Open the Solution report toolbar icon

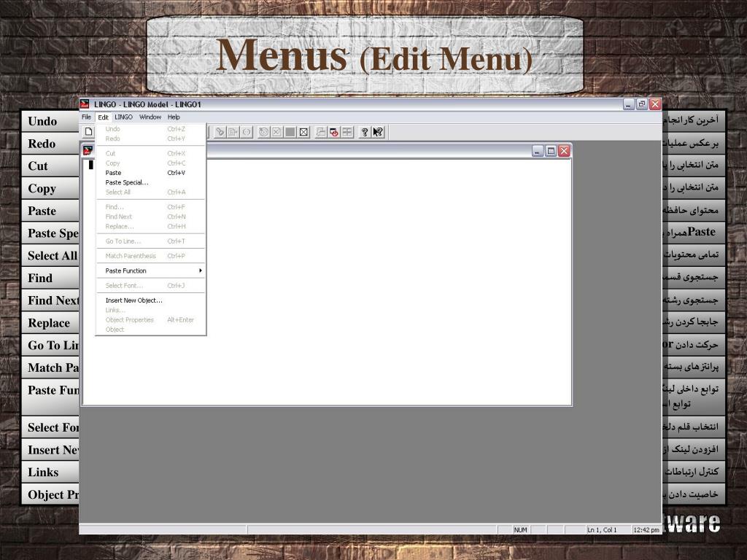click(276, 132)
